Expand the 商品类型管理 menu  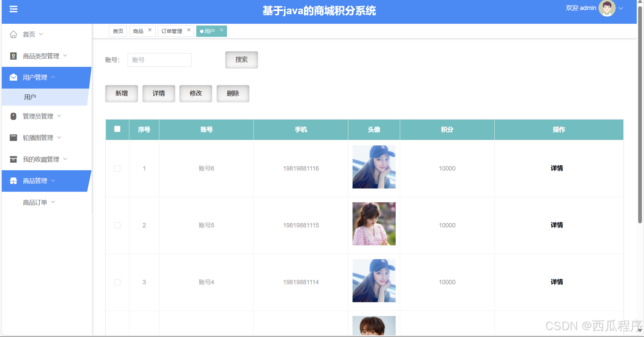[65, 55]
